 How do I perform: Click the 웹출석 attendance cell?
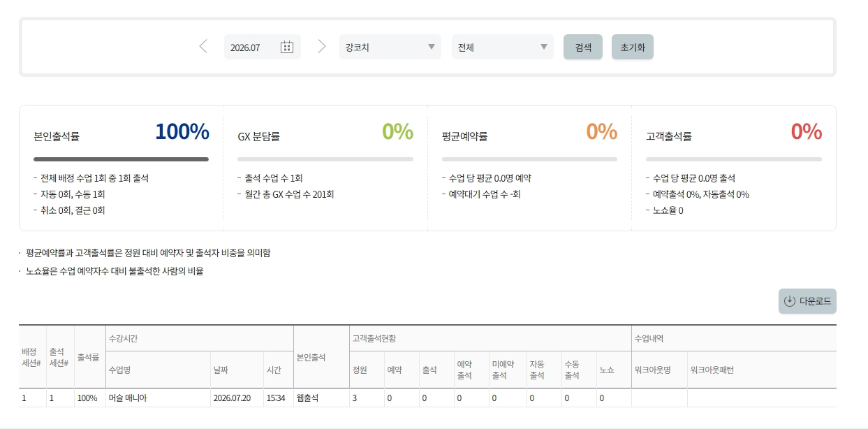[321, 398]
